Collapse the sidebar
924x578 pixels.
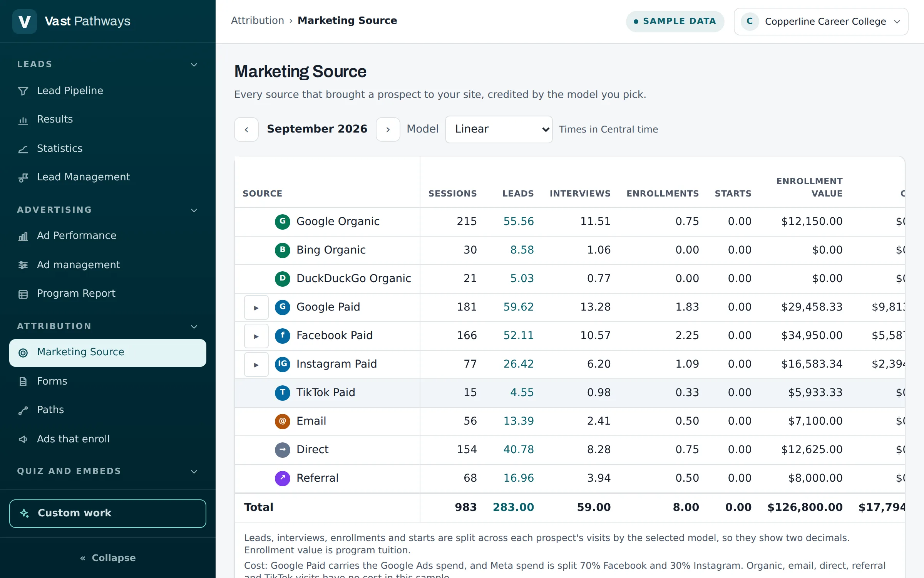(108, 558)
